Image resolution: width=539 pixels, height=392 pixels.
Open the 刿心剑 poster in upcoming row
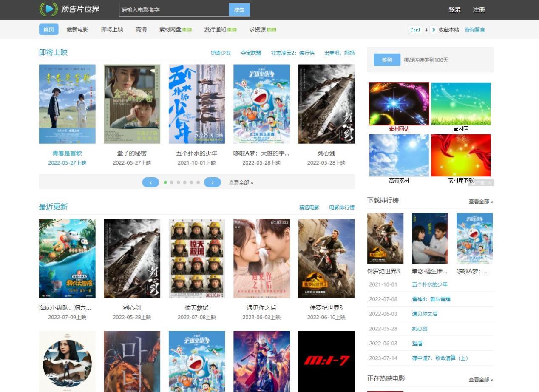click(x=326, y=104)
